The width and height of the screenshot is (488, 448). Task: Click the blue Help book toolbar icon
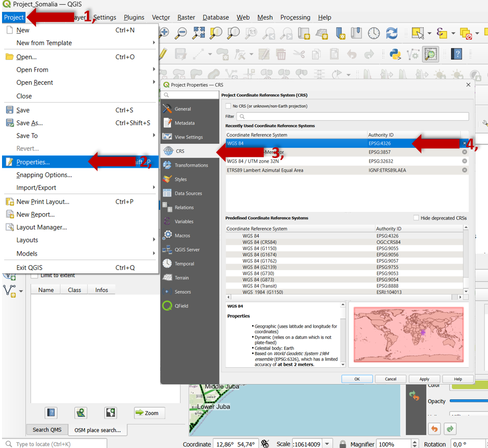456,54
